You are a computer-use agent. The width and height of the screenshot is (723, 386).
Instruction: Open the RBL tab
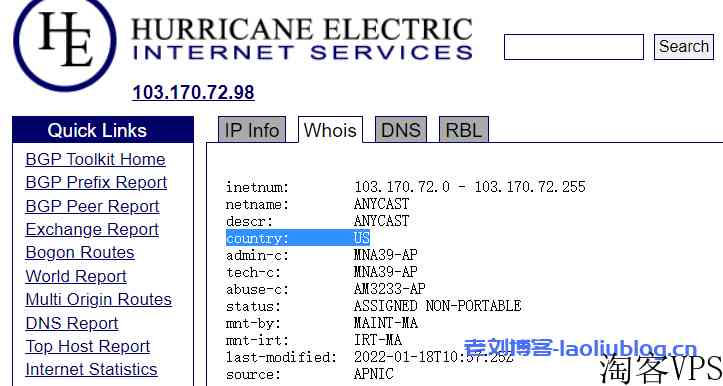(463, 130)
